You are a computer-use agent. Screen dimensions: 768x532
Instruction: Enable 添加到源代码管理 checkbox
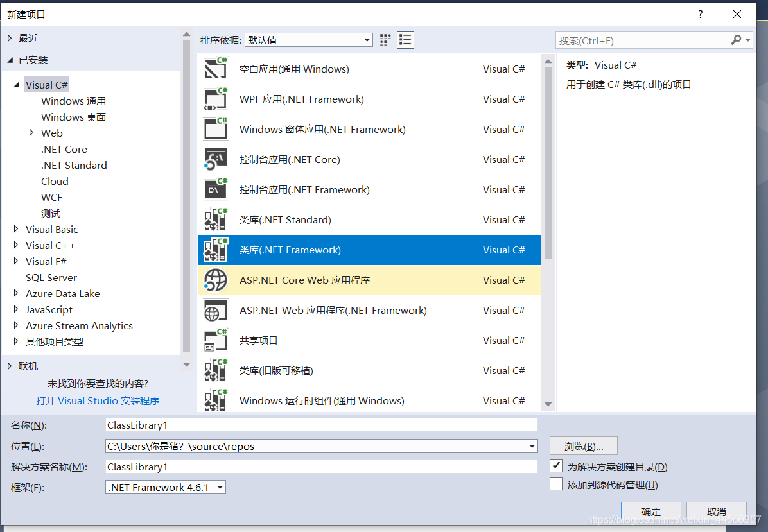(556, 484)
